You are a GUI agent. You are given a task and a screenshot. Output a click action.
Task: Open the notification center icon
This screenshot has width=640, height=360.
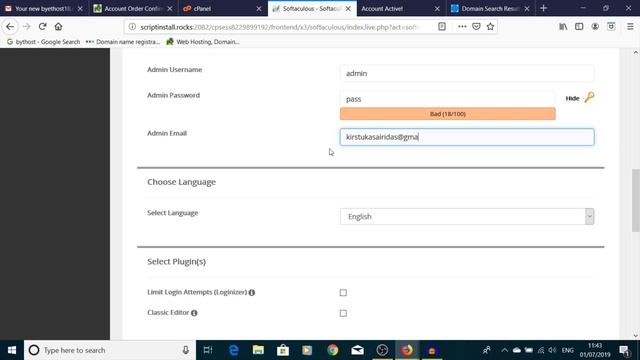624,350
